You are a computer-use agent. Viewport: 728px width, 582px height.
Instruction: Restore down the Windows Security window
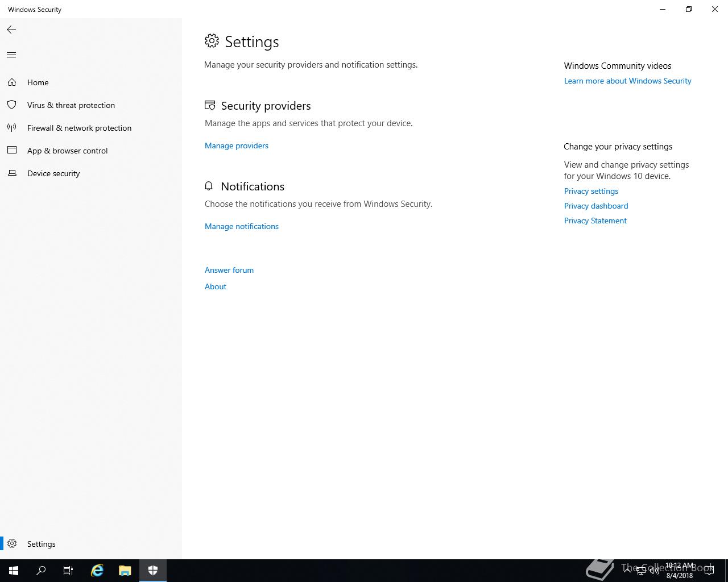689,9
